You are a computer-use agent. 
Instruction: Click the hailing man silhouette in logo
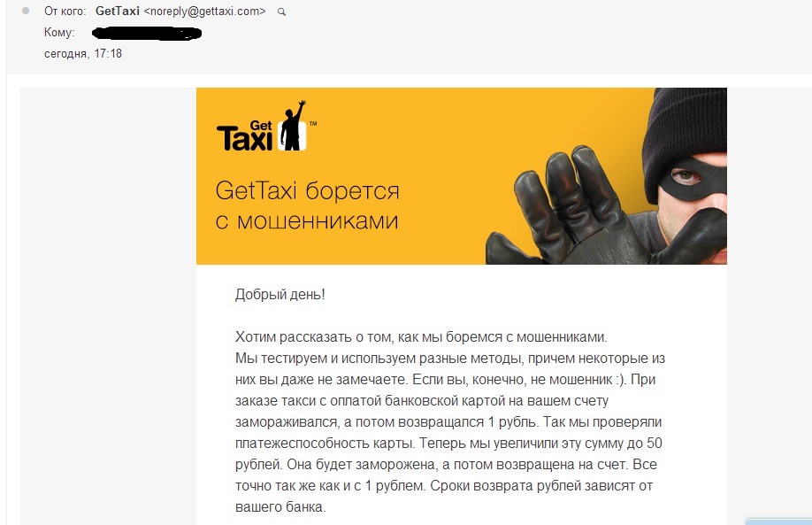tap(293, 127)
